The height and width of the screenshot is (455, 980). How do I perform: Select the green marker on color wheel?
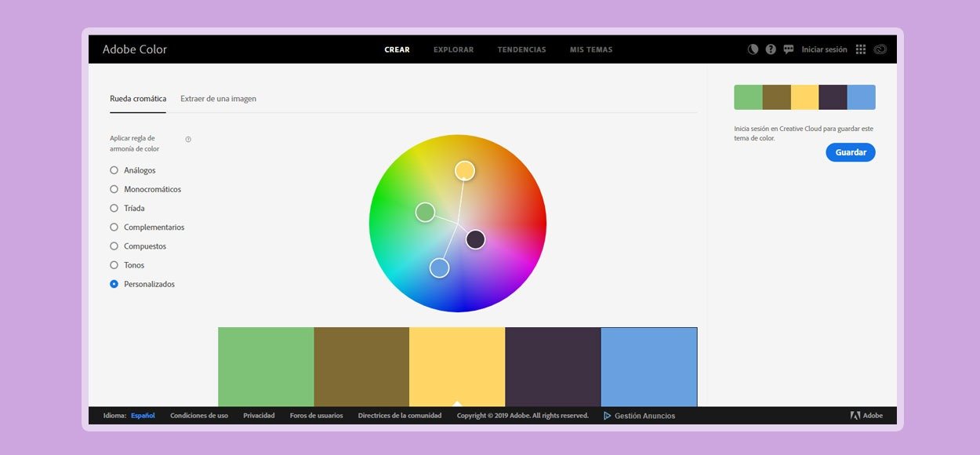[x=425, y=212]
